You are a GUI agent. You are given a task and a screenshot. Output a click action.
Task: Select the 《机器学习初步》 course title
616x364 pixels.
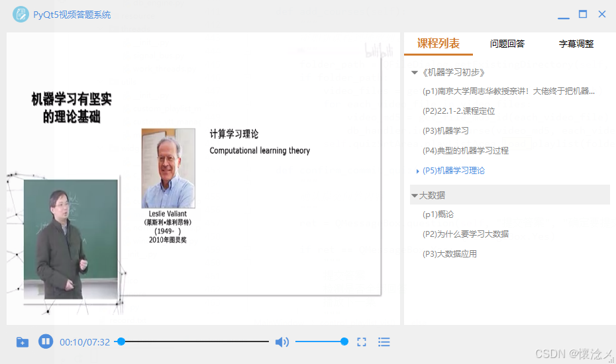pyautogui.click(x=453, y=73)
